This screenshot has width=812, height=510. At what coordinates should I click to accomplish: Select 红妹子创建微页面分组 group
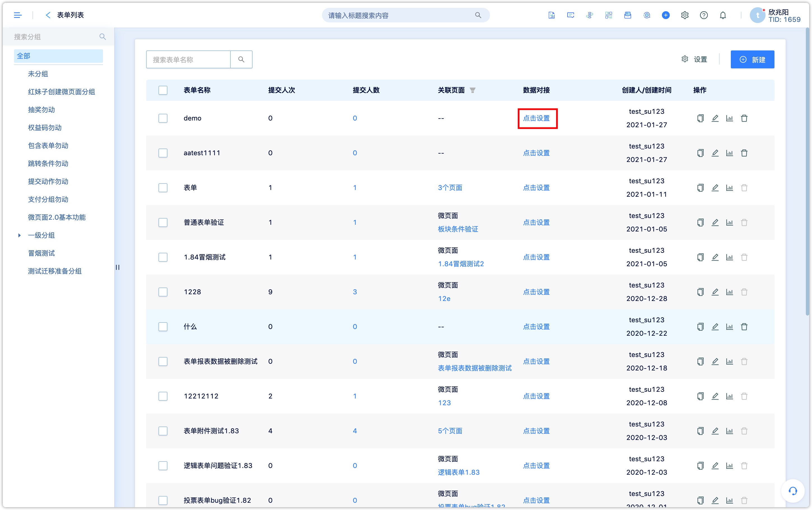61,92
